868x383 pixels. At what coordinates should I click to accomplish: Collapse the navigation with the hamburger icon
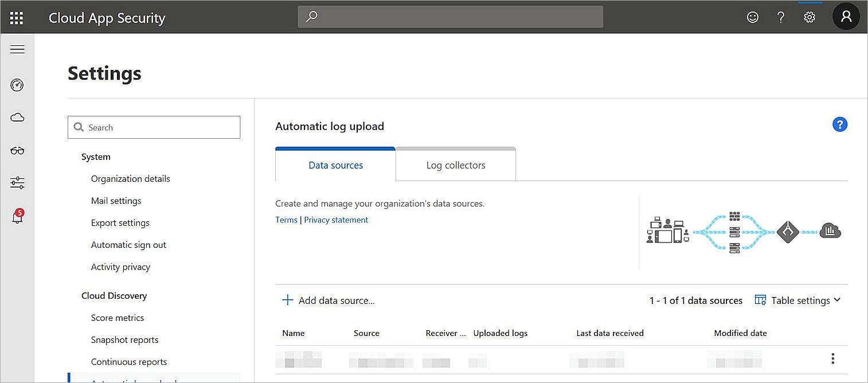tap(17, 49)
